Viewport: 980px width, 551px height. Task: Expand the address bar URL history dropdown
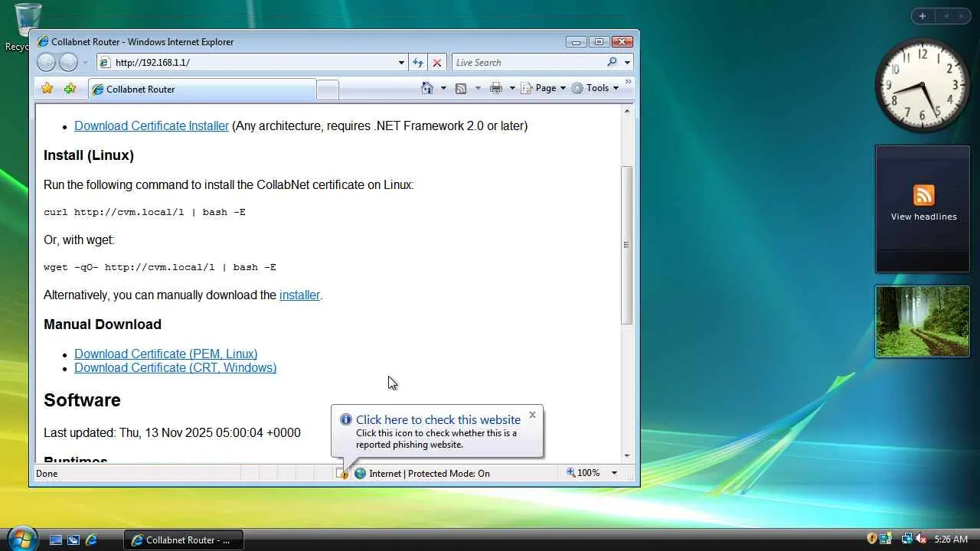pyautogui.click(x=401, y=63)
